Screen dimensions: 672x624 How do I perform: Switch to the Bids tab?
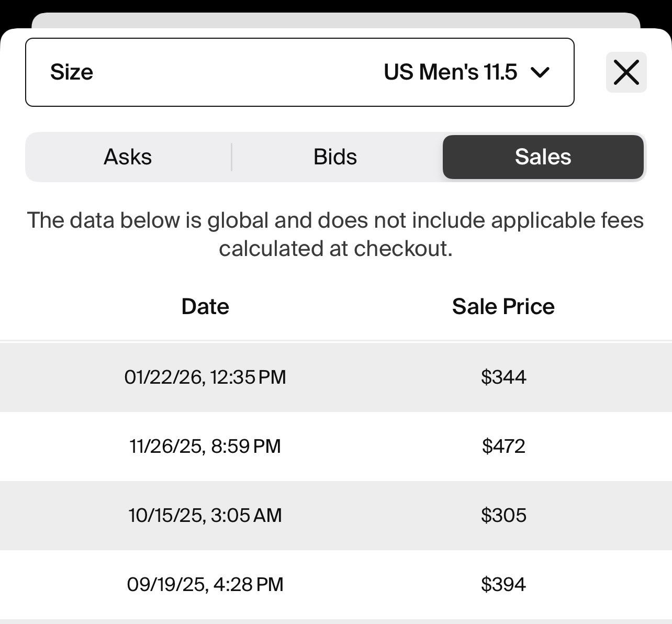335,157
